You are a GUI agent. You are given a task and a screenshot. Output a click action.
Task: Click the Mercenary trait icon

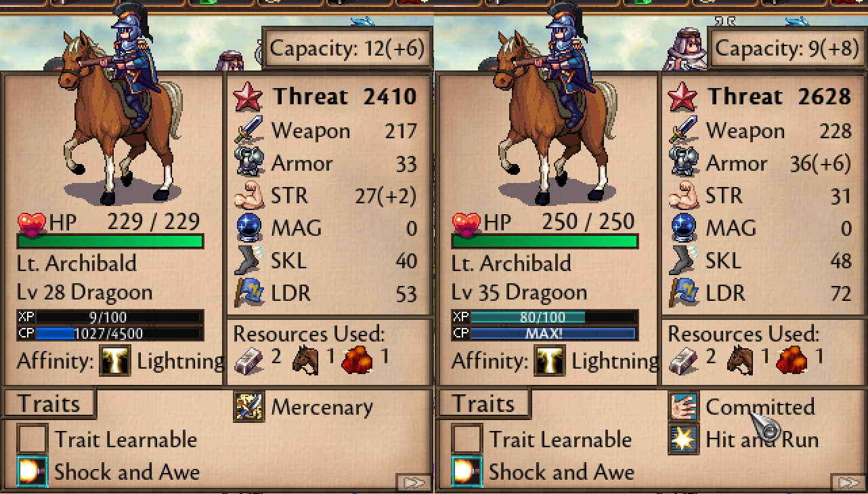click(x=249, y=407)
